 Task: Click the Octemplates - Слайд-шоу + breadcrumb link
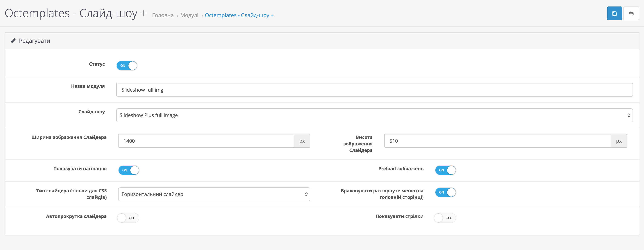(x=239, y=15)
